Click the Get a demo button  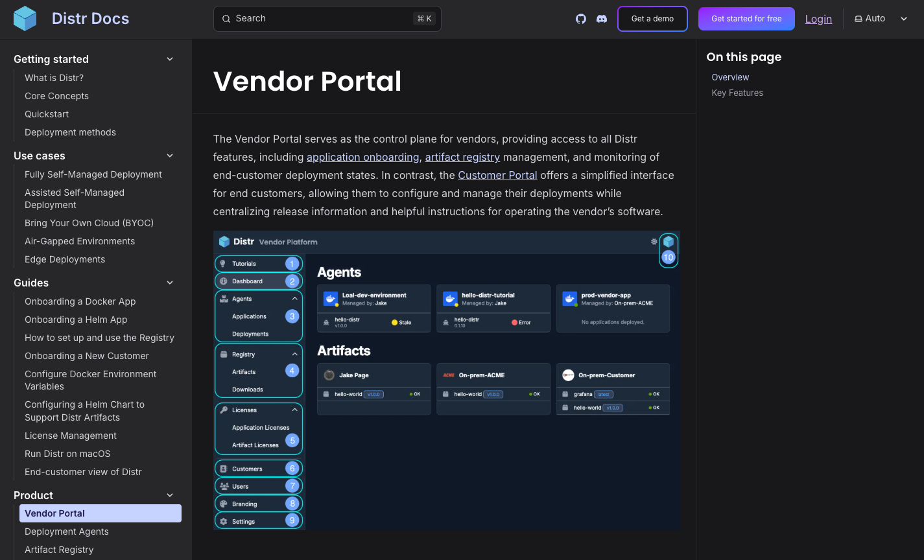pyautogui.click(x=652, y=19)
